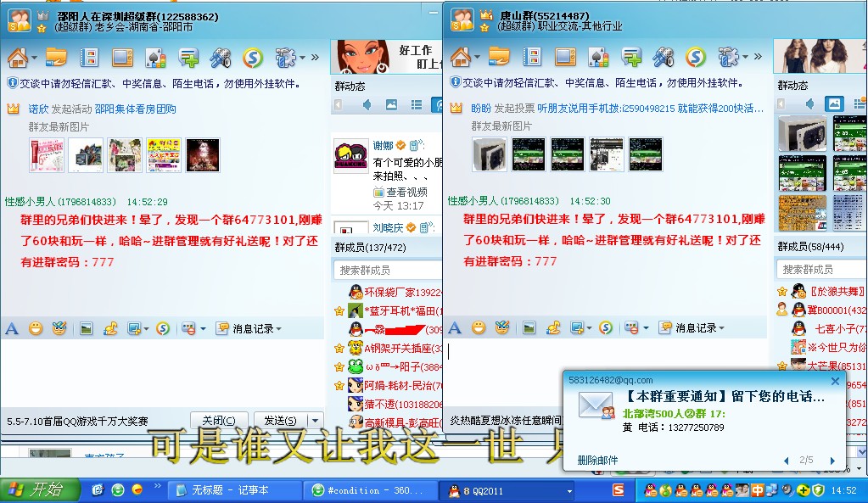Click 查看视频 link under 谢娜 post
Viewport: 868px width, 503px height.
[x=407, y=192]
